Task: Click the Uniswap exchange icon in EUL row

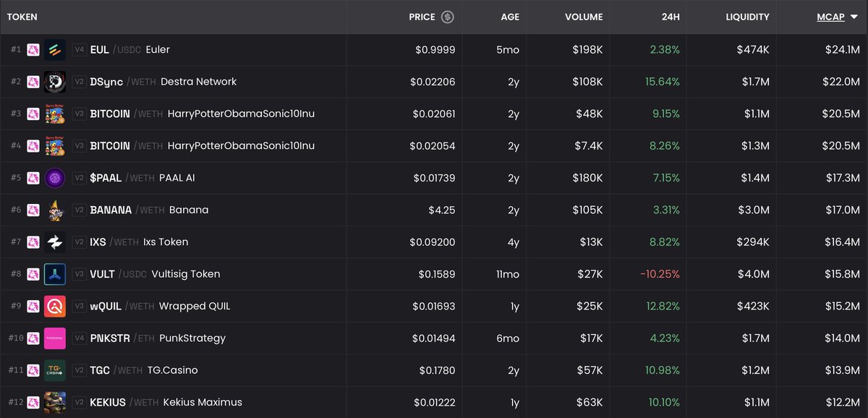Action: click(x=33, y=50)
